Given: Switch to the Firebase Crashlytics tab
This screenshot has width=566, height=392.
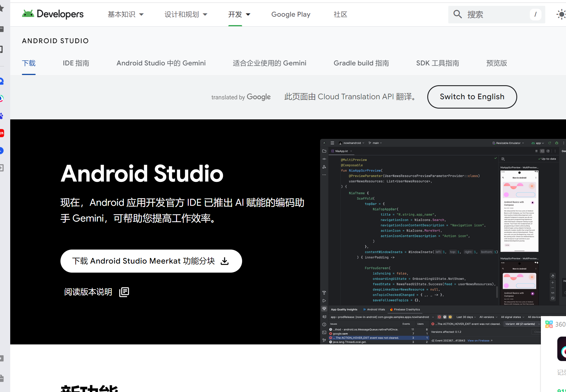Looking at the screenshot, I should point(407,309).
